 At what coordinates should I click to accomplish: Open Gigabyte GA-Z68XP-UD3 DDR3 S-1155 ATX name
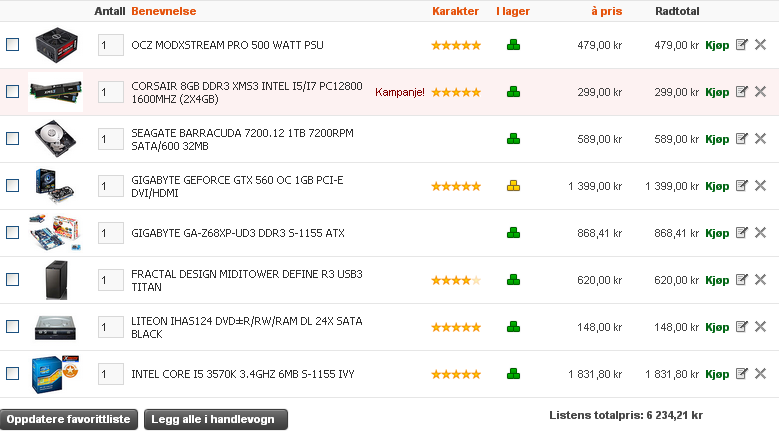pyautogui.click(x=238, y=233)
